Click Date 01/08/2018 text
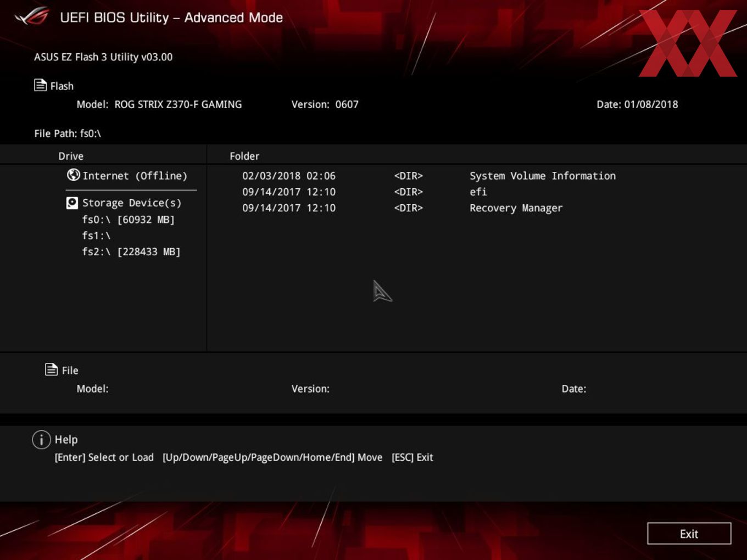The width and height of the screenshot is (747, 560). (637, 104)
